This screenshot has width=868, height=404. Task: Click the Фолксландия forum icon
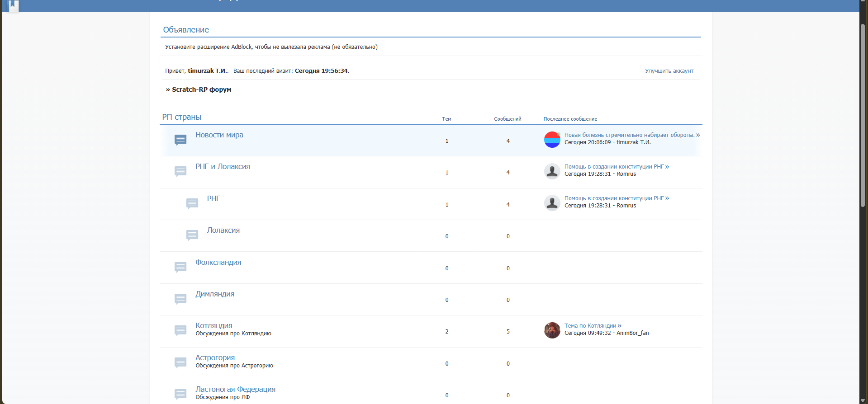coord(180,267)
